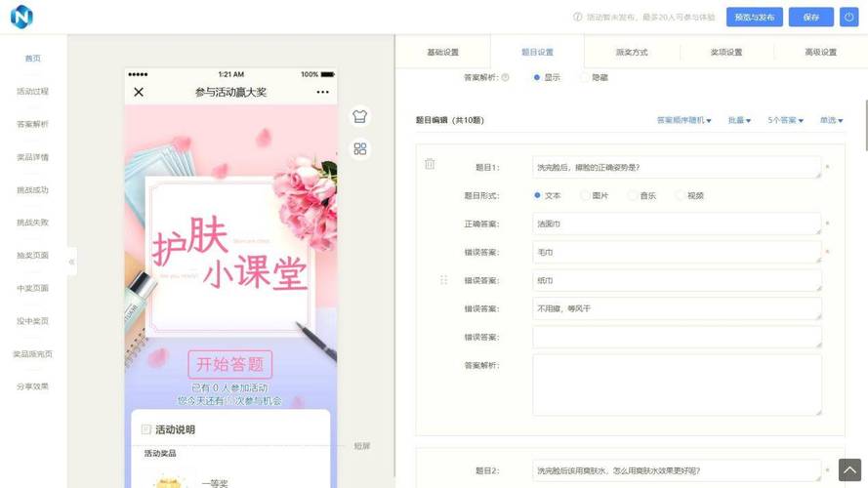Click the power icon button
Image resolution: width=868 pixels, height=488 pixels.
coord(848,18)
